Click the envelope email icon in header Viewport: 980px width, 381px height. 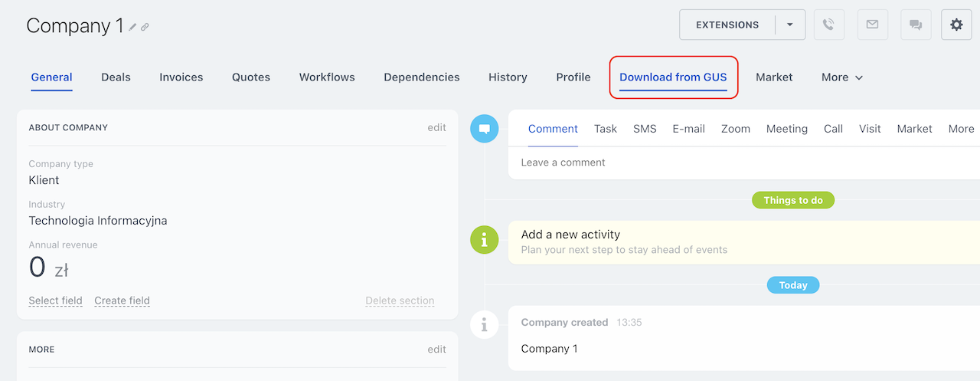[872, 25]
